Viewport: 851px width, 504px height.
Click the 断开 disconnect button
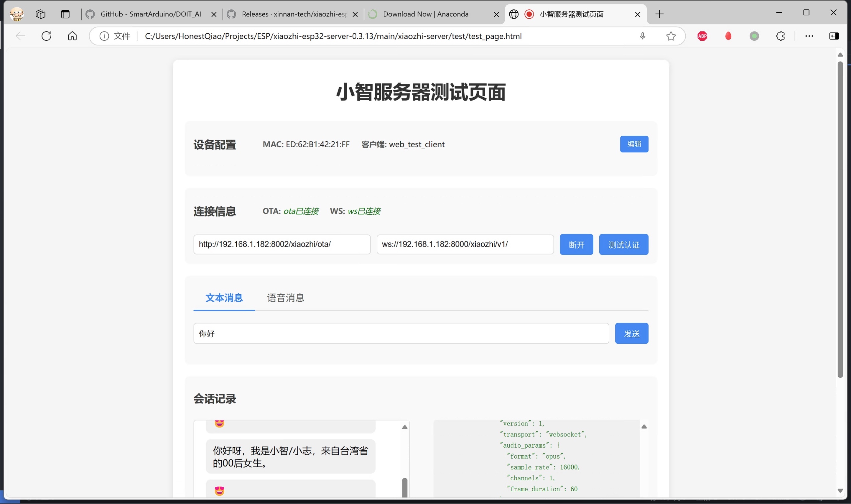576,244
